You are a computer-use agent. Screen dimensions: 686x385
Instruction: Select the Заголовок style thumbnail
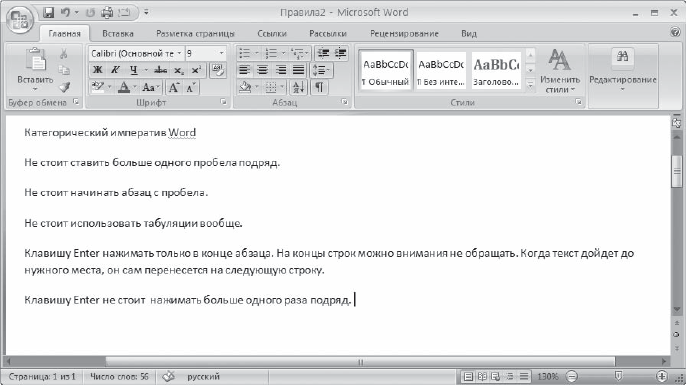coord(496,70)
